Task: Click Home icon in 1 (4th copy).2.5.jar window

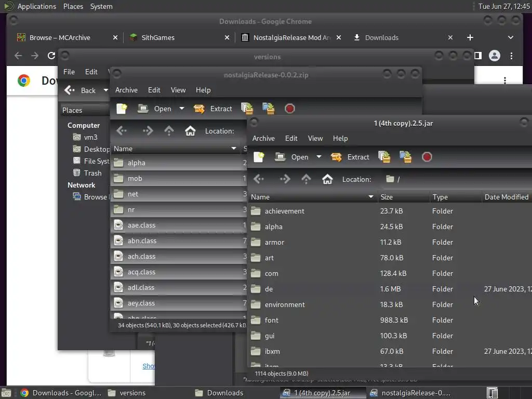Action: point(327,179)
